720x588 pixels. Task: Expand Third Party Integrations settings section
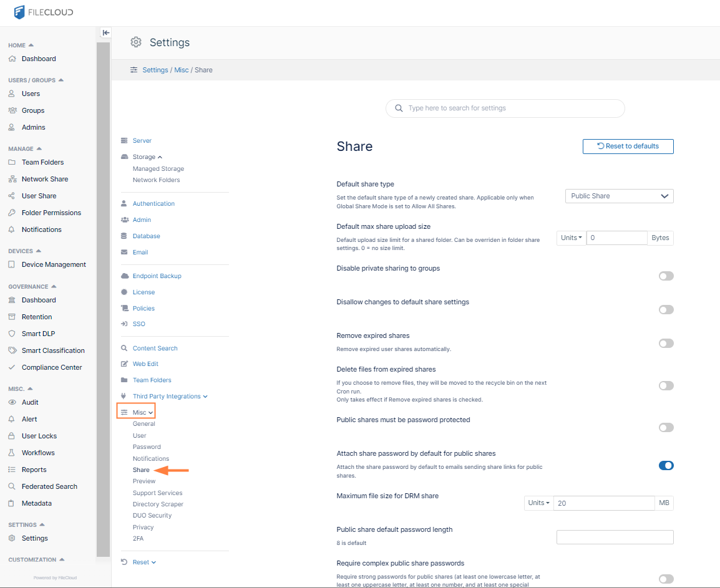pyautogui.click(x=169, y=397)
